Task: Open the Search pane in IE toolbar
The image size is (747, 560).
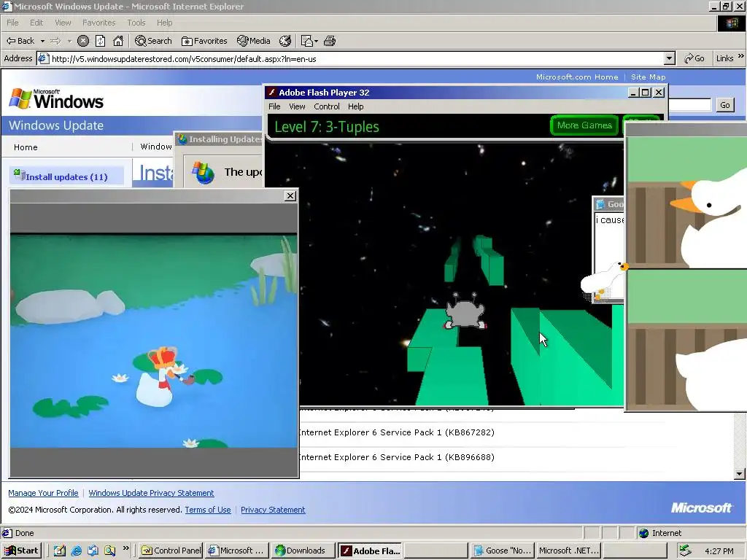Action: (x=153, y=41)
